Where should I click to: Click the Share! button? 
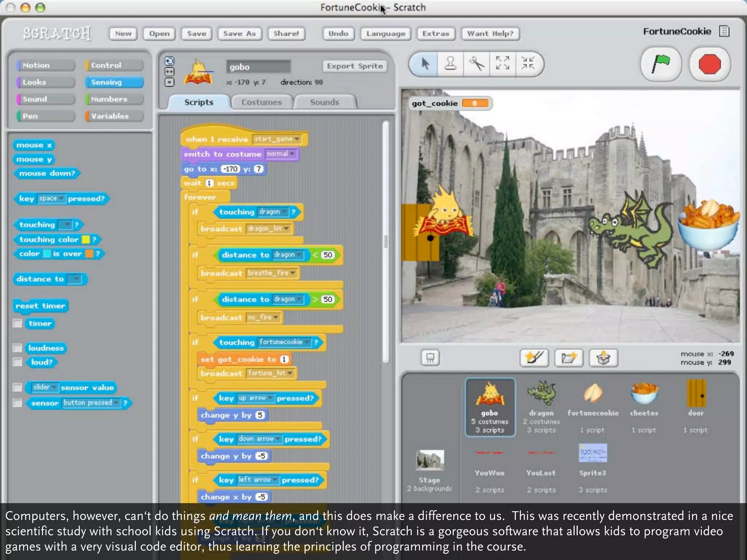[286, 34]
